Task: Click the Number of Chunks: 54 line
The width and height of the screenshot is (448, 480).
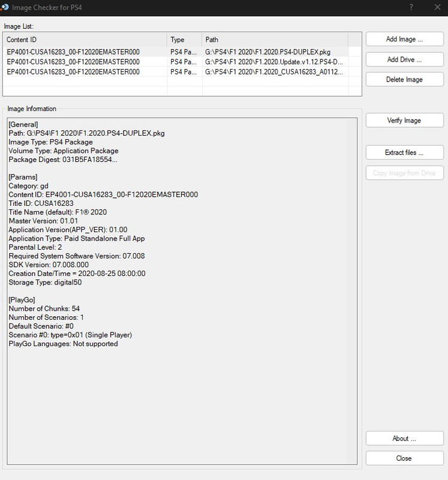Action: [x=44, y=308]
